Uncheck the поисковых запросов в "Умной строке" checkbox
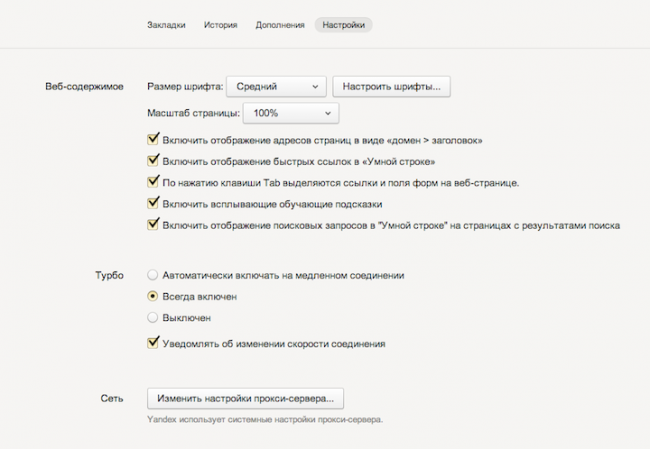This screenshot has width=650, height=449. (x=153, y=225)
